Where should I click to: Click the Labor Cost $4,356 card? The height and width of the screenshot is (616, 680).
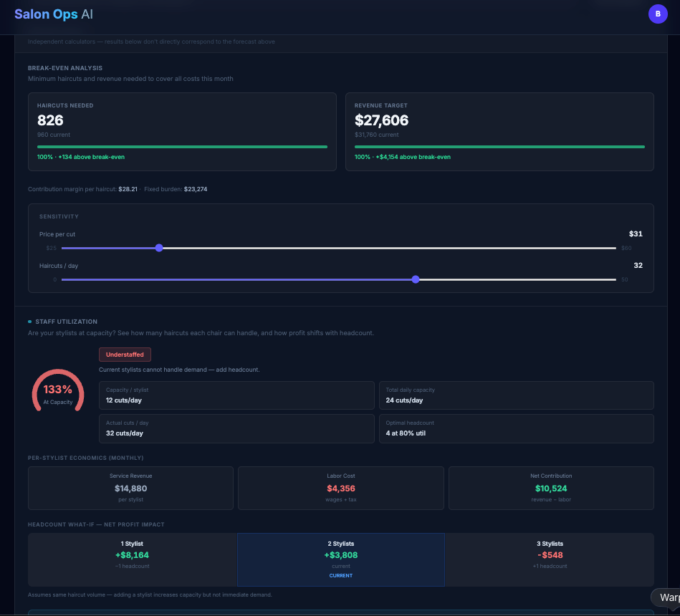[341, 488]
